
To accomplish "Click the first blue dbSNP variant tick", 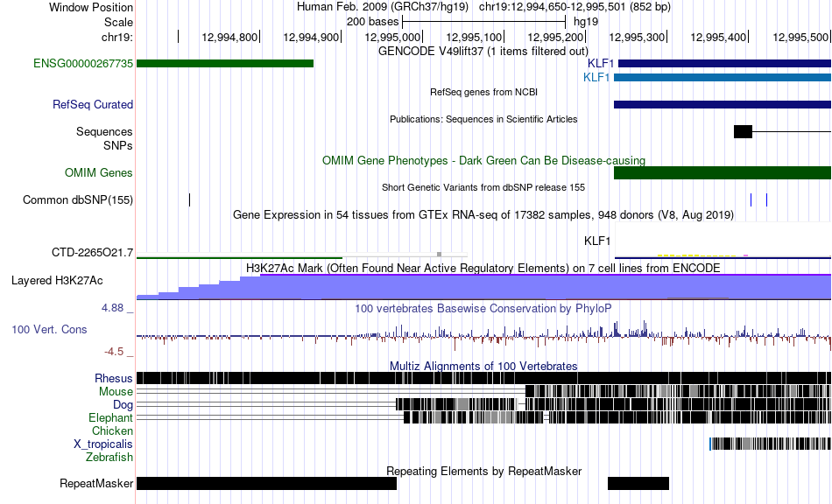I will coord(751,199).
